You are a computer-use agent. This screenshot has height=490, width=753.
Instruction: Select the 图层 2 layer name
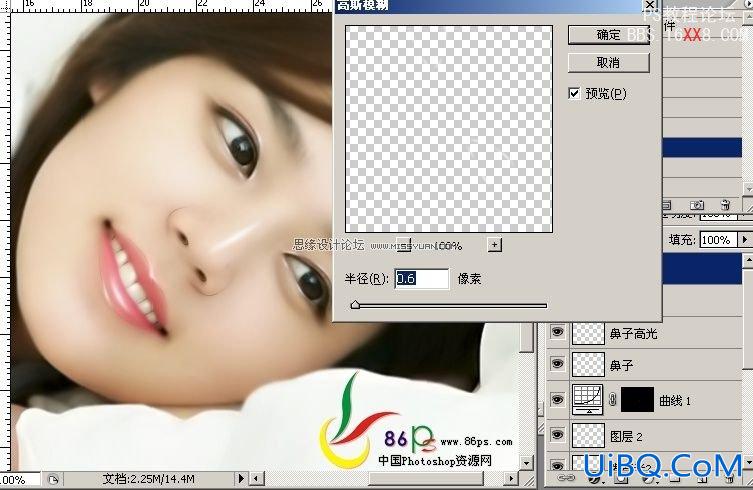point(626,436)
